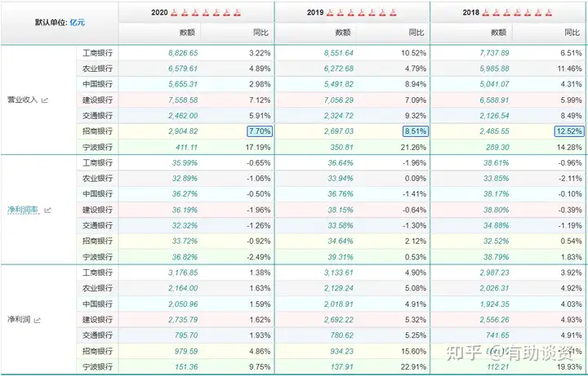The width and height of the screenshot is (588, 377).
Task: Select the revenue value 5,655.31
Action: (x=183, y=84)
